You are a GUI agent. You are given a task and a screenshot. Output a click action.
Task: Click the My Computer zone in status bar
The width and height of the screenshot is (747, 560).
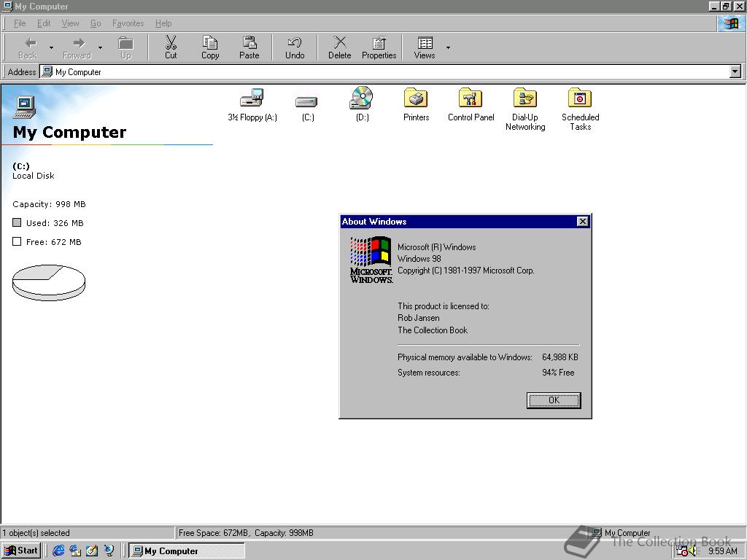622,533
